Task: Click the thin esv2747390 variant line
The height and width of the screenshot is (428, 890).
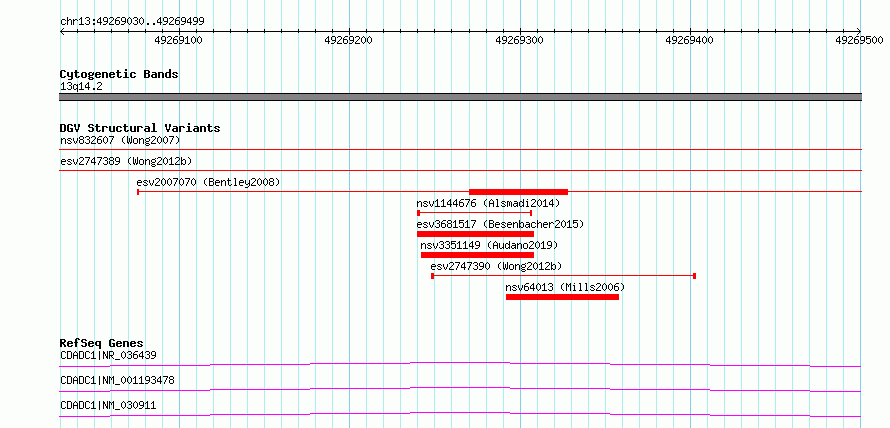Action: tap(564, 276)
